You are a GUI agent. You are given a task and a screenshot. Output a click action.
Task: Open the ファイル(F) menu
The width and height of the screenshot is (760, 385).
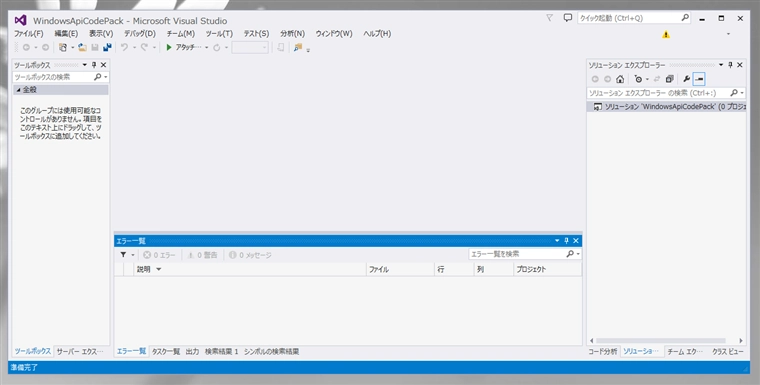pyautogui.click(x=29, y=34)
